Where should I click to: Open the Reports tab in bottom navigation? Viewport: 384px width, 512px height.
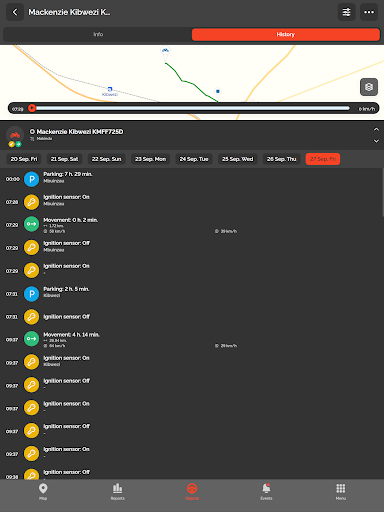117,492
